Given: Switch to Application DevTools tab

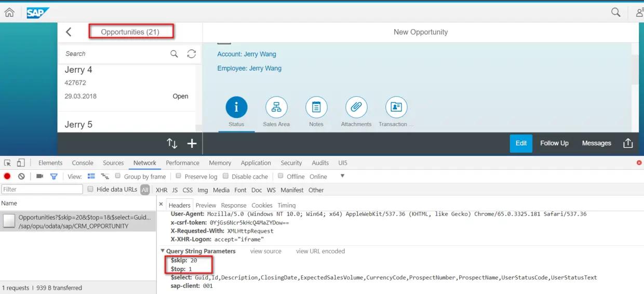Looking at the screenshot, I should [x=256, y=163].
